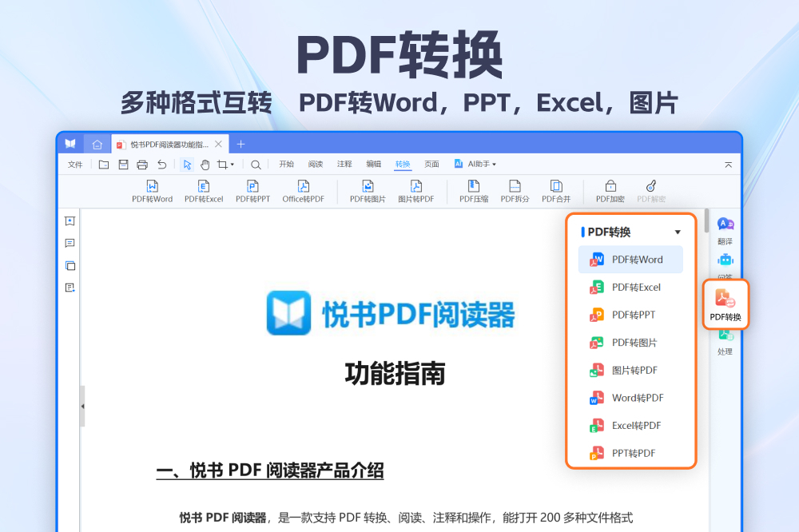
Task: Open the 翻译 translate sidebar tool
Action: click(725, 231)
